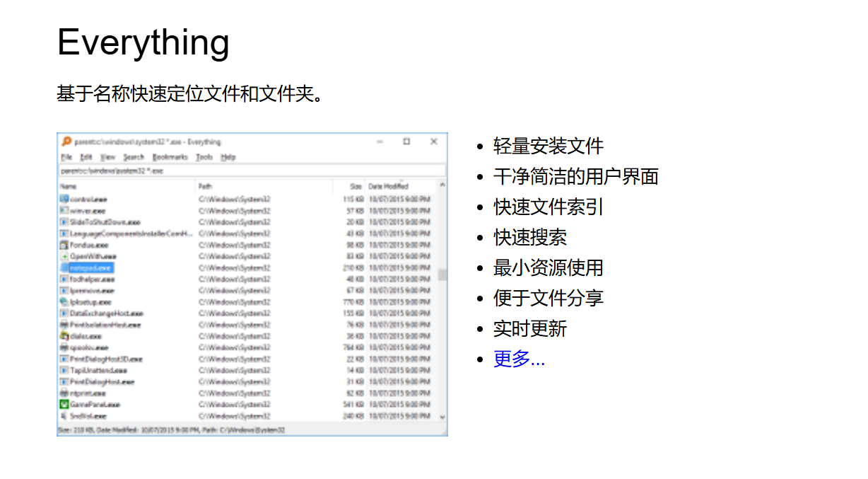Click the OpenWith.exe green plus icon
The height and width of the screenshot is (479, 868).
point(64,256)
